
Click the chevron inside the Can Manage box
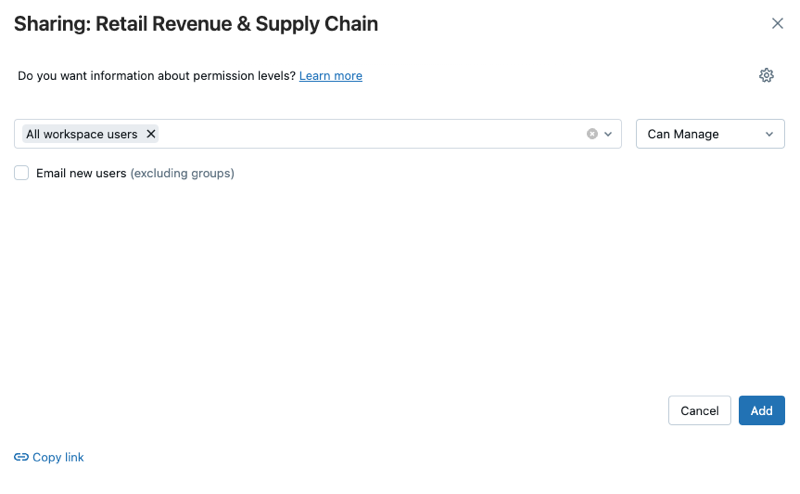click(x=769, y=134)
